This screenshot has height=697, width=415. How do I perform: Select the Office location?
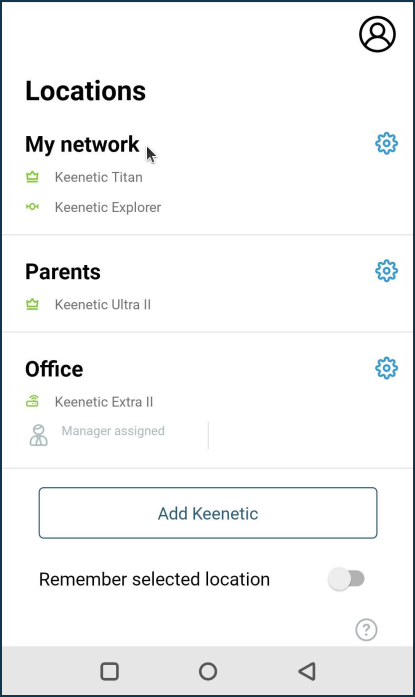[54, 369]
